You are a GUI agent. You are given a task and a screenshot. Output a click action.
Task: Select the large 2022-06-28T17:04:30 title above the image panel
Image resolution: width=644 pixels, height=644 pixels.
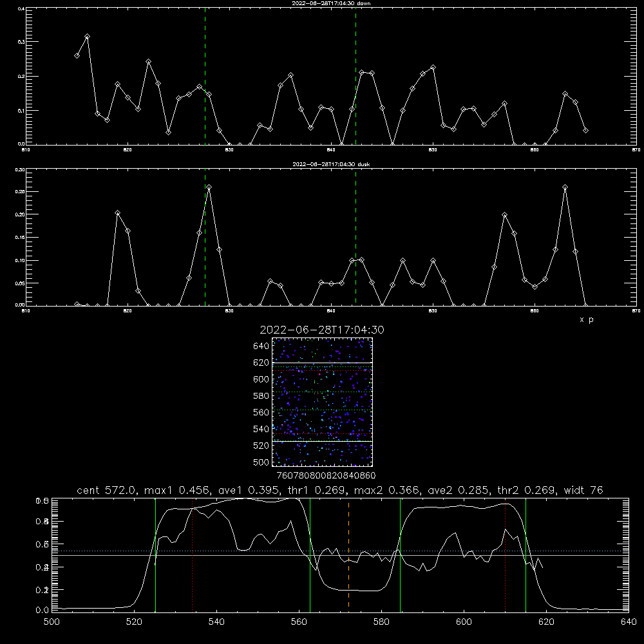click(x=322, y=330)
